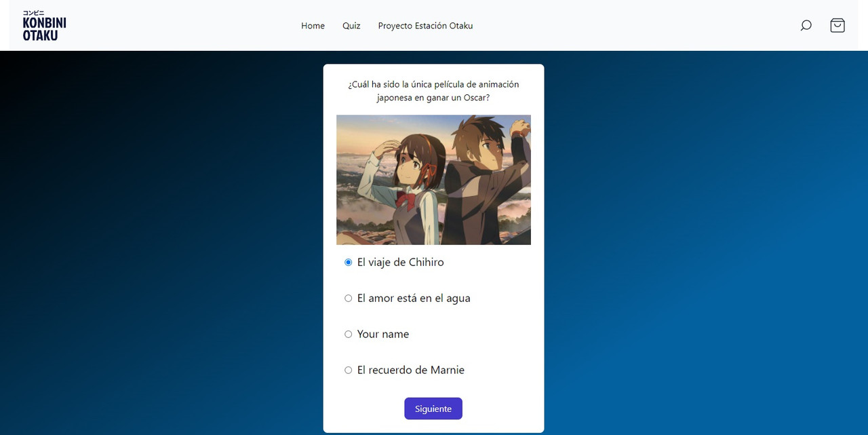Click the Konbini Otaku logo

coord(44,26)
